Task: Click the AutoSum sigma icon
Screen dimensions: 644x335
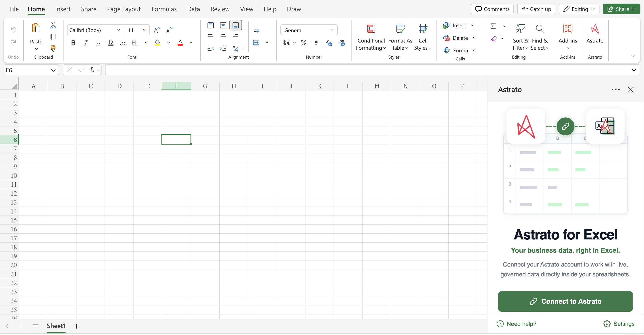Action: pos(493,26)
